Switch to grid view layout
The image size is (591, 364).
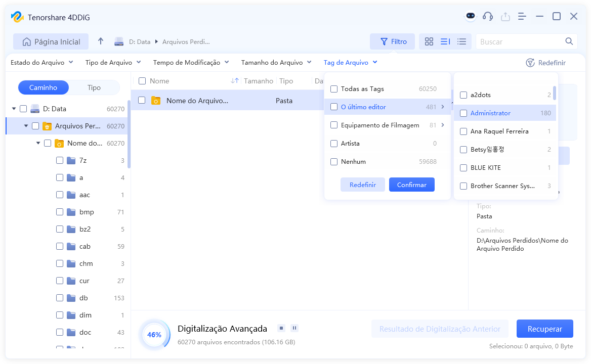(429, 41)
